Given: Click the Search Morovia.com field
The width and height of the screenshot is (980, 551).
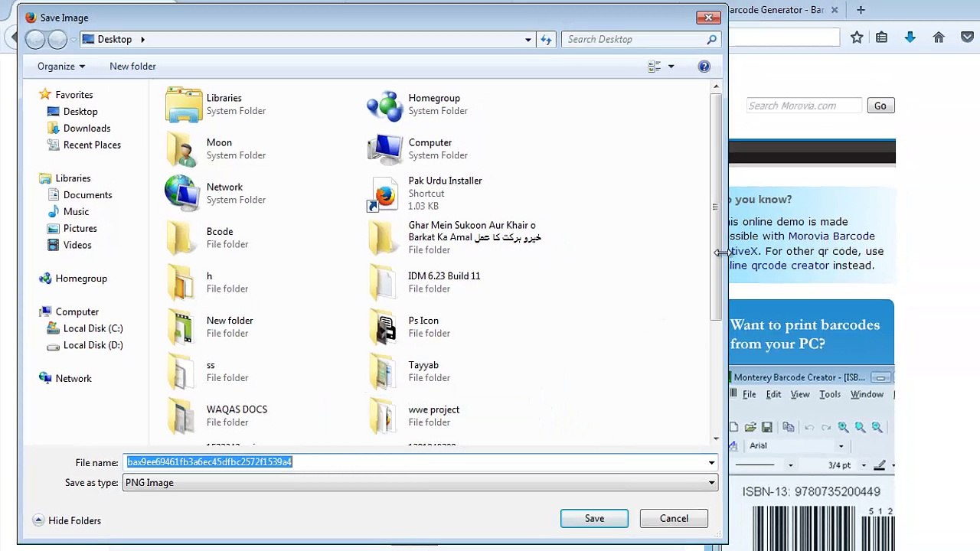Looking at the screenshot, I should 804,106.
